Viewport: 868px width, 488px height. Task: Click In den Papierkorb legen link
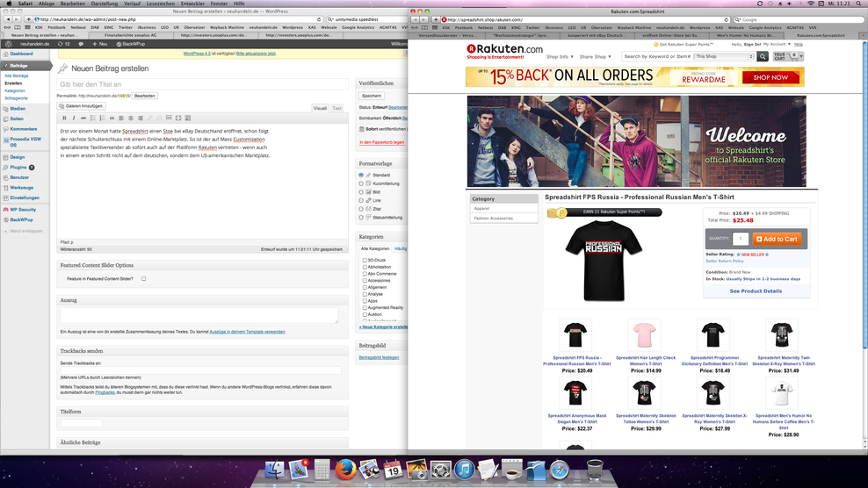(382, 142)
